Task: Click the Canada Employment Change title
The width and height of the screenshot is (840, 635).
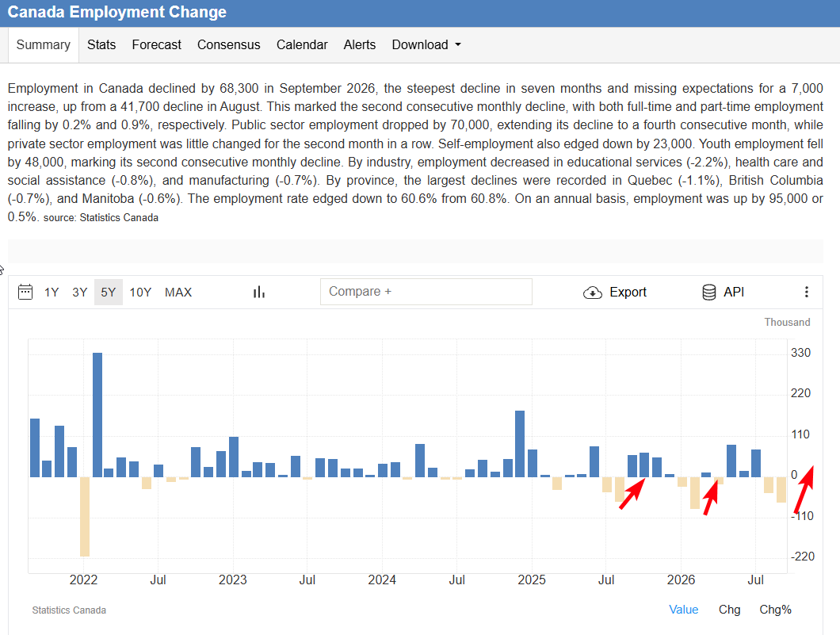Action: coord(116,12)
